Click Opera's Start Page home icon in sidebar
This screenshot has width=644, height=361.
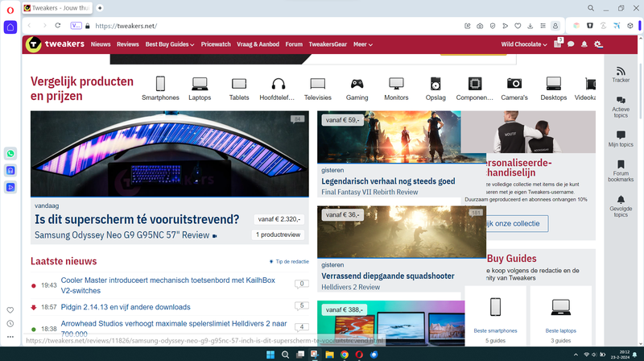tap(10, 27)
